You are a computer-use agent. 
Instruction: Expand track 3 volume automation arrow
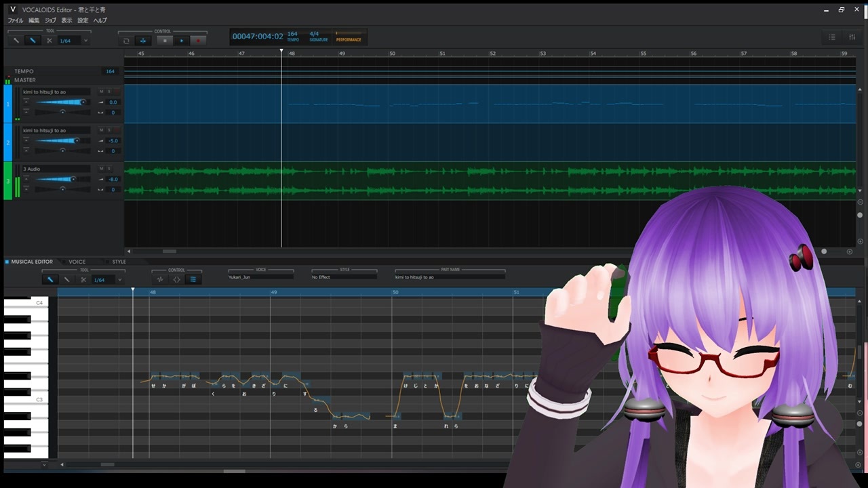pos(26,179)
